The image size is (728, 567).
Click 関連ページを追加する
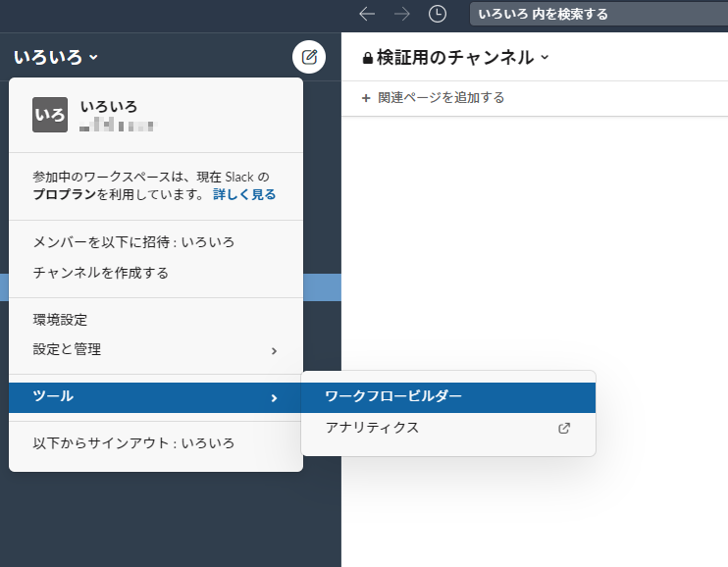(442, 98)
